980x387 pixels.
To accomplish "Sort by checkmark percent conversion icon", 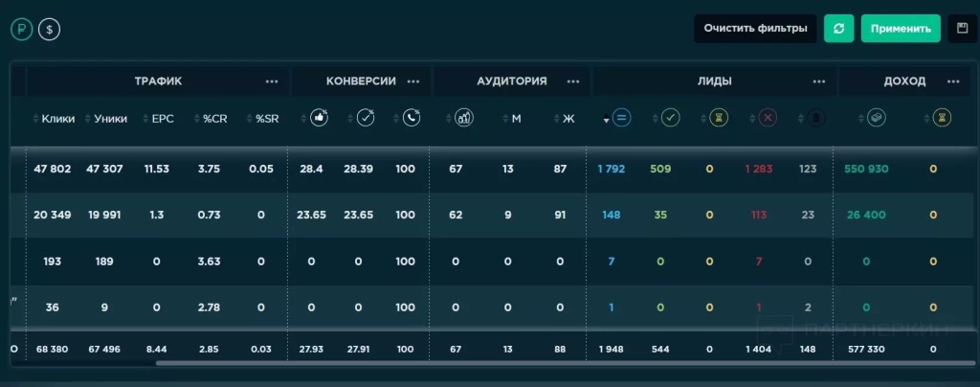I will click(x=365, y=118).
